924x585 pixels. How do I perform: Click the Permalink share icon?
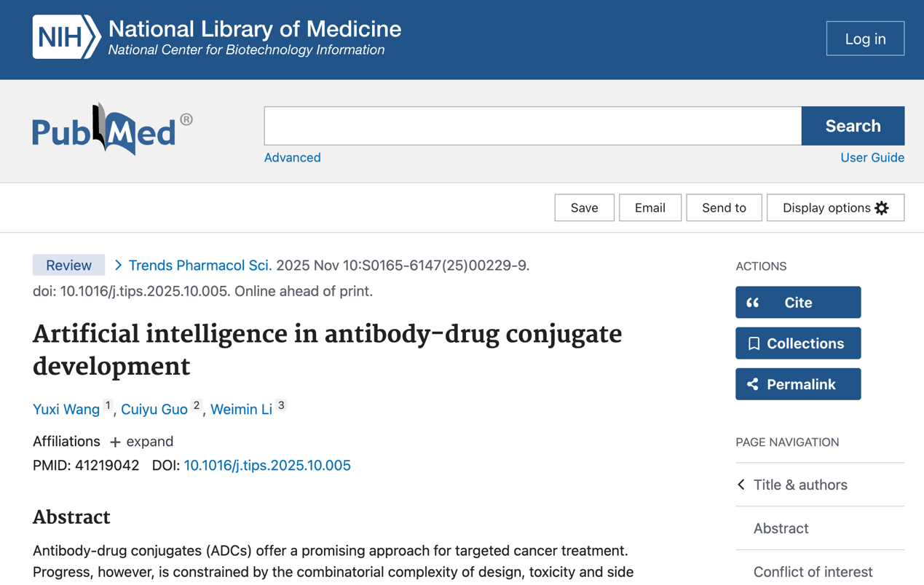[x=753, y=384]
